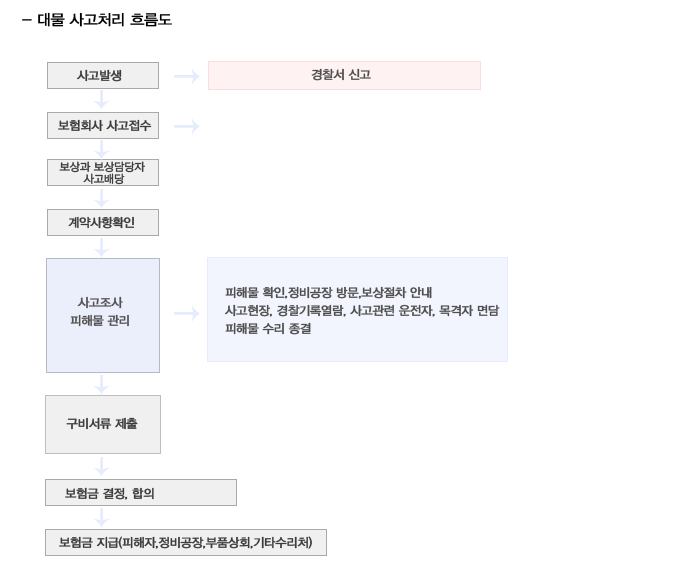Screen dimensions: 675x580
Task: Click down arrow below 보험회사 사고접수
Action: pos(102,149)
